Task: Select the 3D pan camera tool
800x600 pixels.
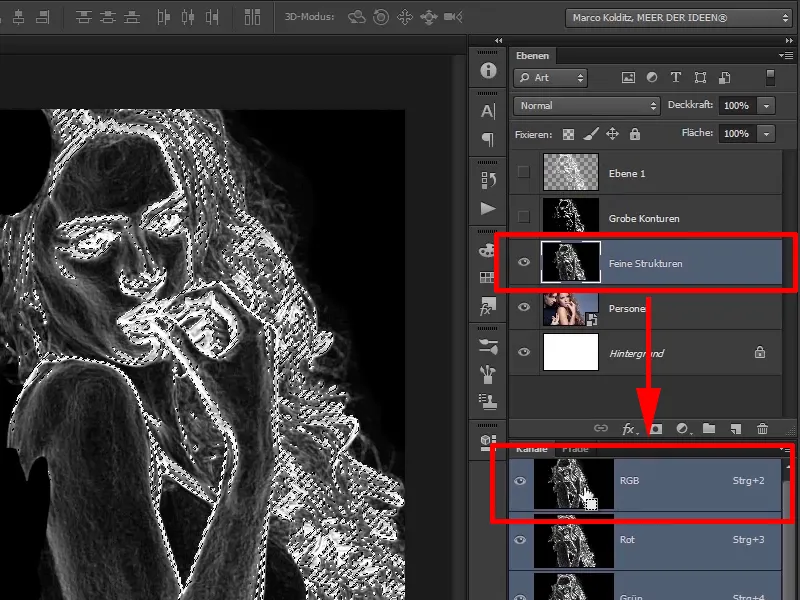Action: coord(405,17)
